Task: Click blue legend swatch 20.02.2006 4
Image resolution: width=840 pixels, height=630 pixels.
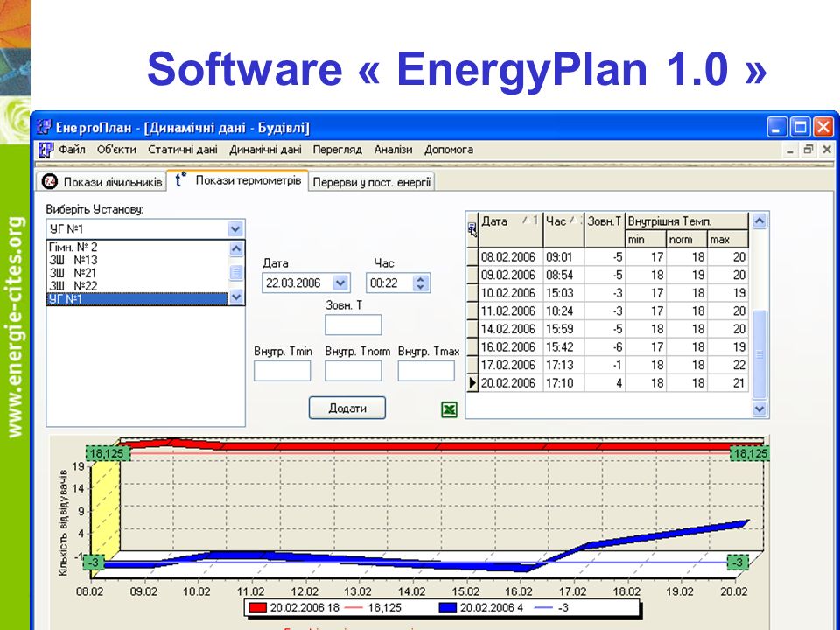Action: [x=447, y=607]
